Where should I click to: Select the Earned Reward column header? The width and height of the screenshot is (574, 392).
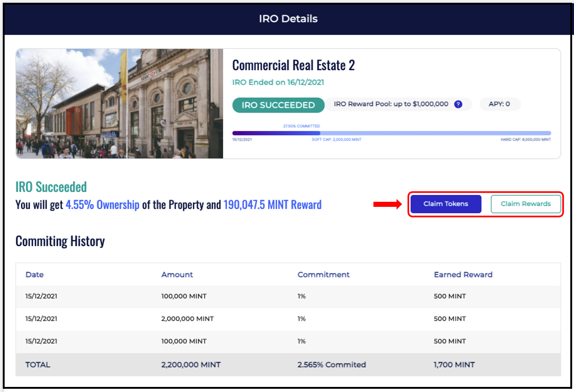(x=463, y=275)
